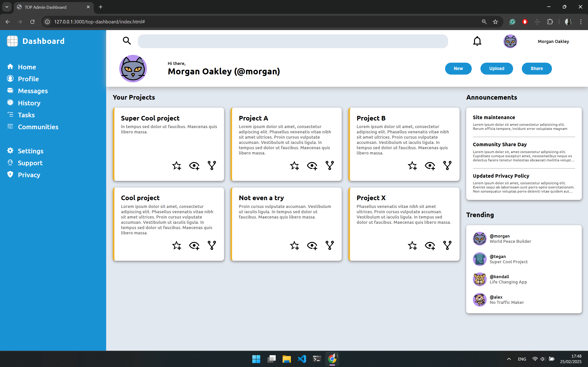Screen dimensions: 588x367
Task: Click the New button
Action: click(458, 68)
